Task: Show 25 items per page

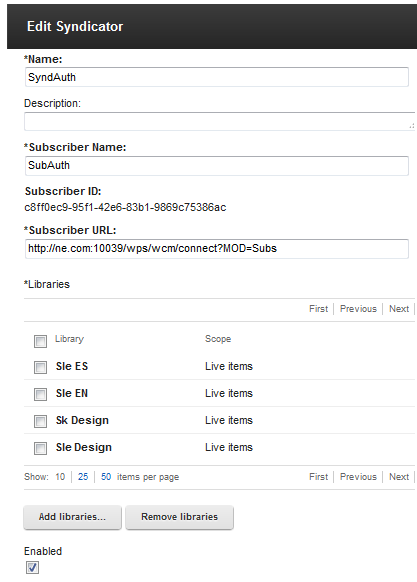Action: pyautogui.click(x=83, y=477)
